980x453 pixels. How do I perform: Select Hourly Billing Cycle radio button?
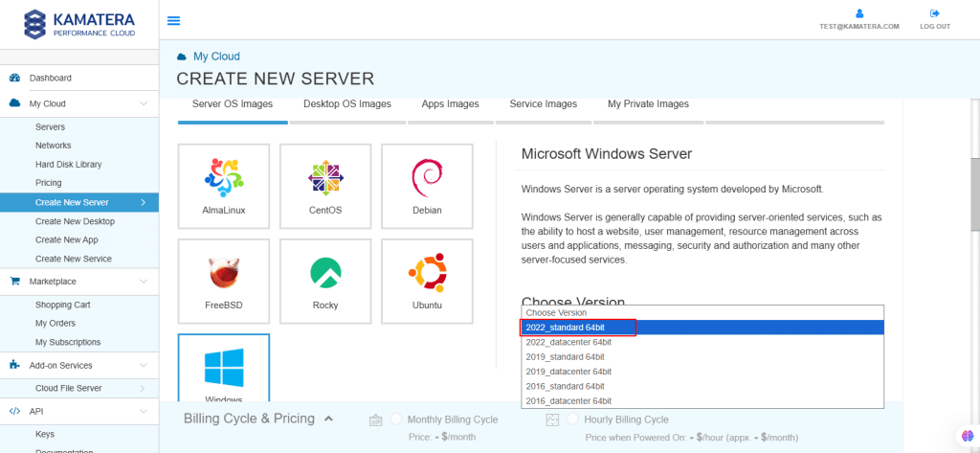coord(574,419)
